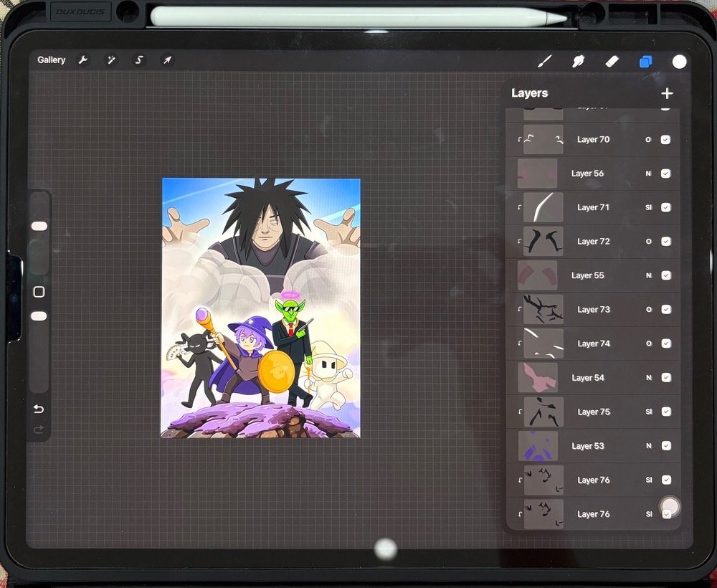Add a new layer with plus button
Image resolution: width=717 pixels, height=588 pixels.
667,93
